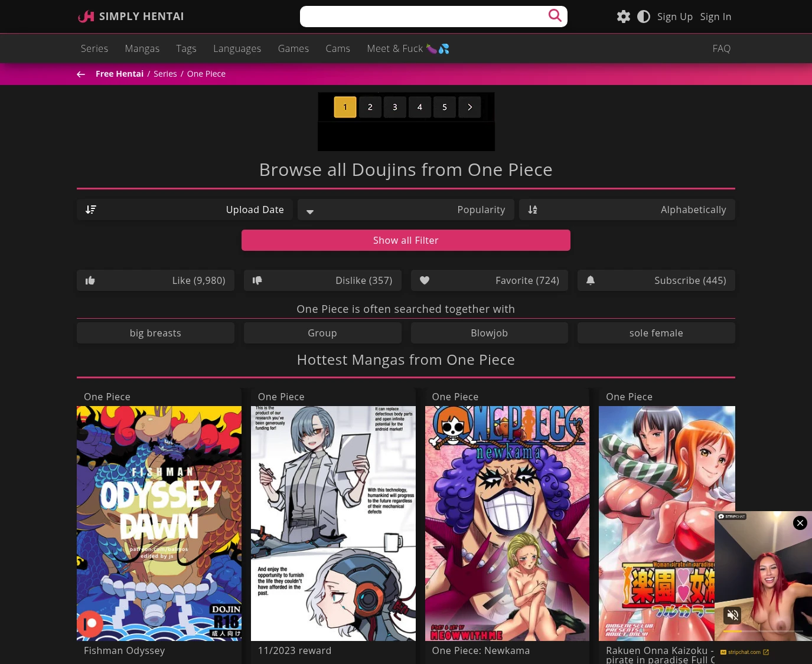
Task: Click the Show all Filter button
Action: click(x=406, y=240)
